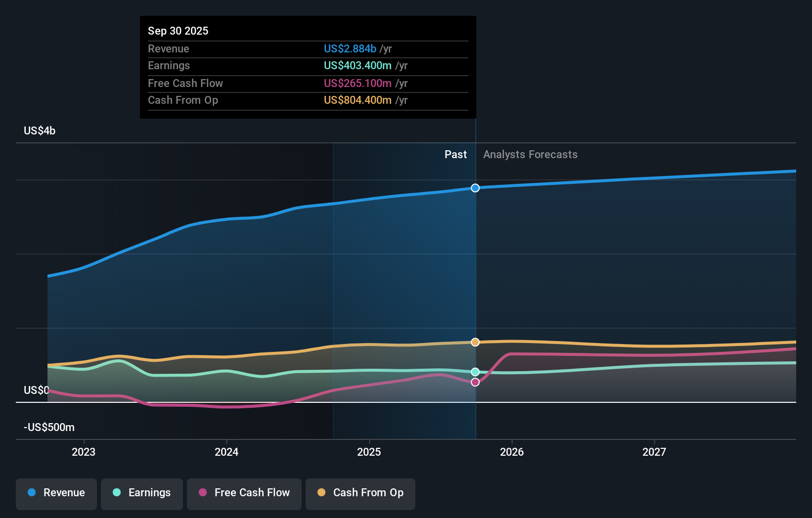The width and height of the screenshot is (812, 518).
Task: Expand the Sep 30 2025 tooltip details
Action: tap(178, 31)
